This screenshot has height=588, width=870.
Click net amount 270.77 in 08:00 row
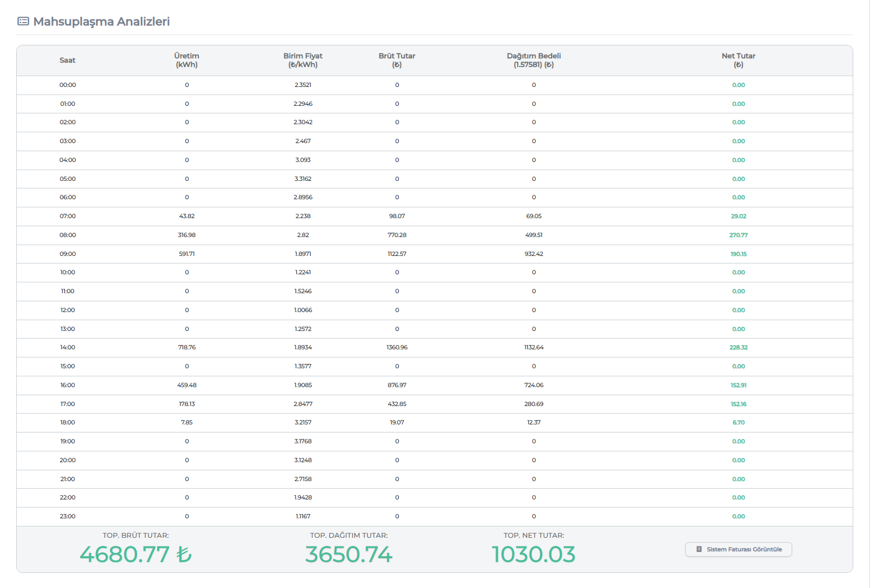click(x=738, y=235)
